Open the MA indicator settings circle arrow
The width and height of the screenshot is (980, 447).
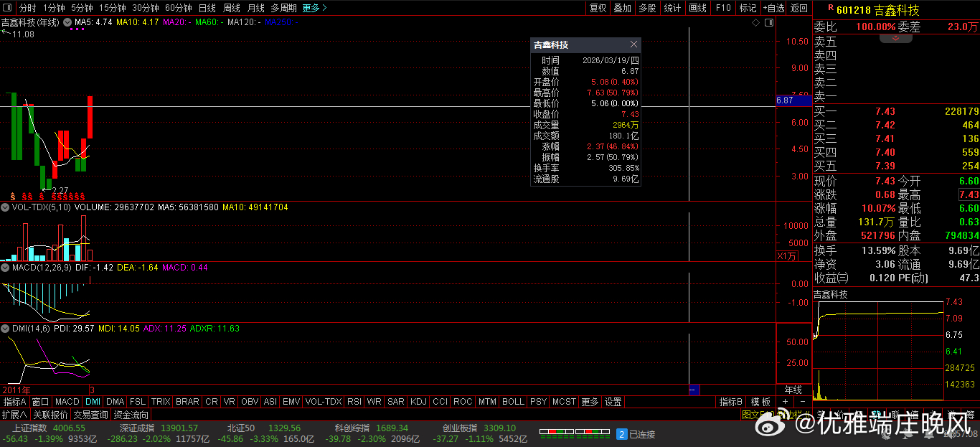point(67,22)
